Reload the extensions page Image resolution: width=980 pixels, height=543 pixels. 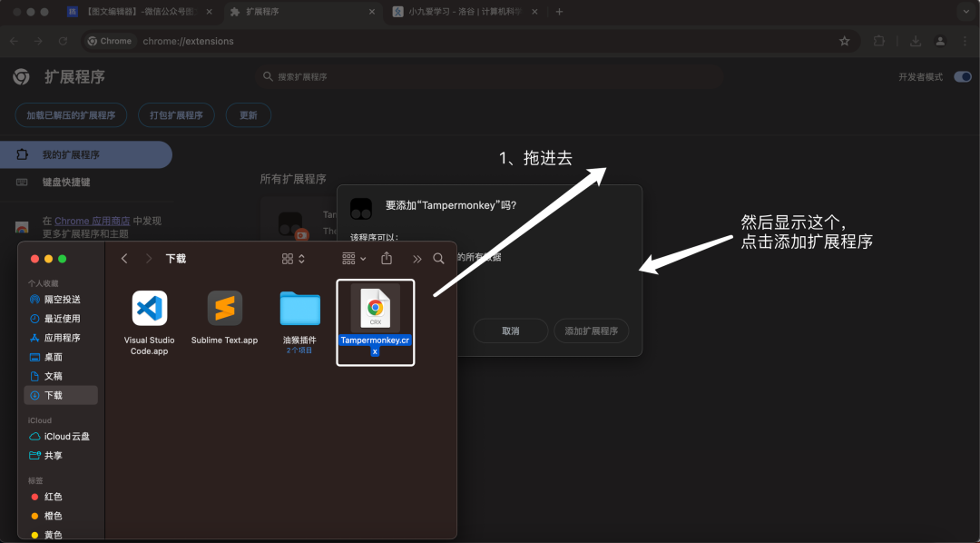(62, 41)
